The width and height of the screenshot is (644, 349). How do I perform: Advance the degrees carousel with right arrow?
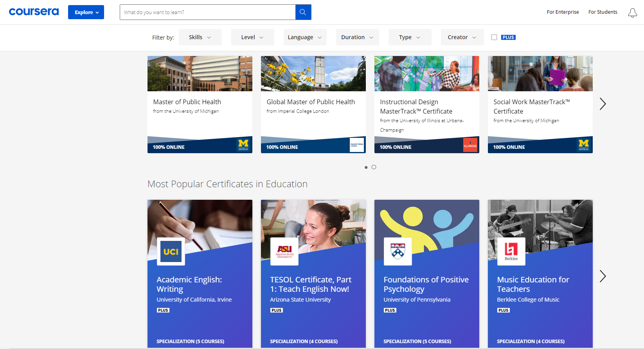603,104
